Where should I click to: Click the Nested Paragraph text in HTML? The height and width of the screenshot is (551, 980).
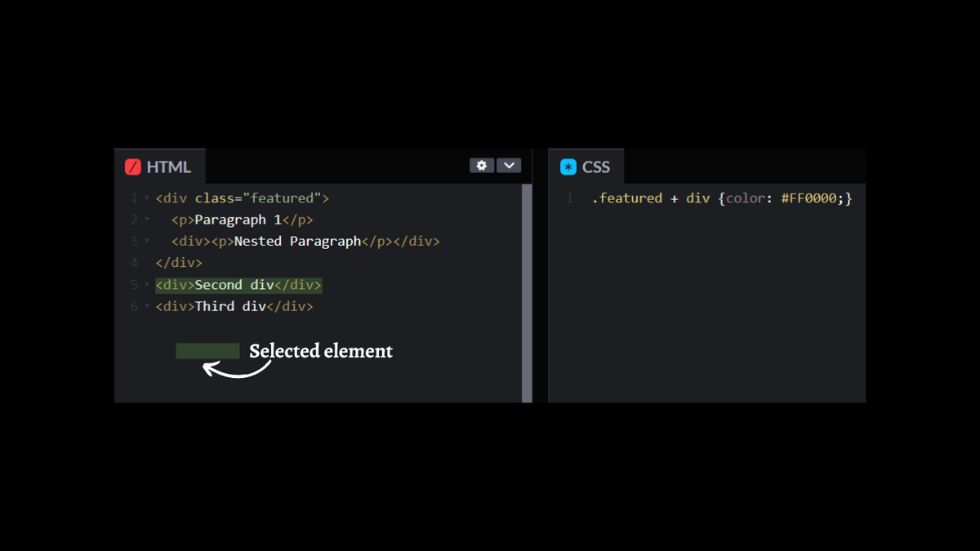(x=297, y=242)
